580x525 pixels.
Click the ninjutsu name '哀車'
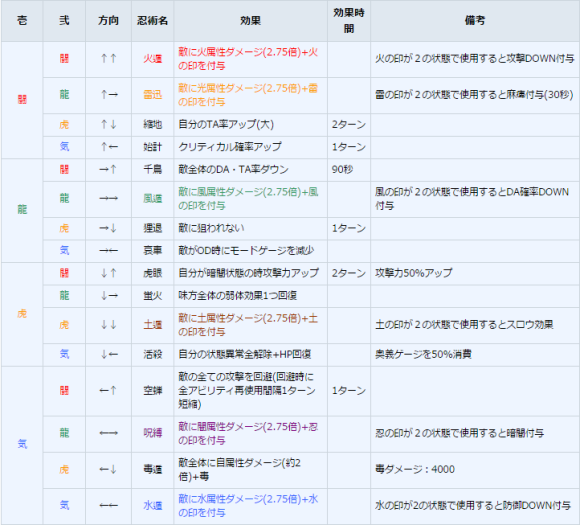152,250
